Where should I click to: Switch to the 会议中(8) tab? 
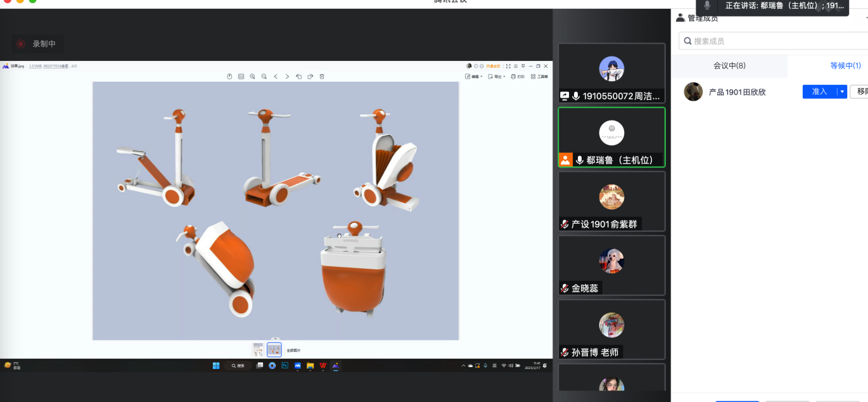tap(729, 66)
